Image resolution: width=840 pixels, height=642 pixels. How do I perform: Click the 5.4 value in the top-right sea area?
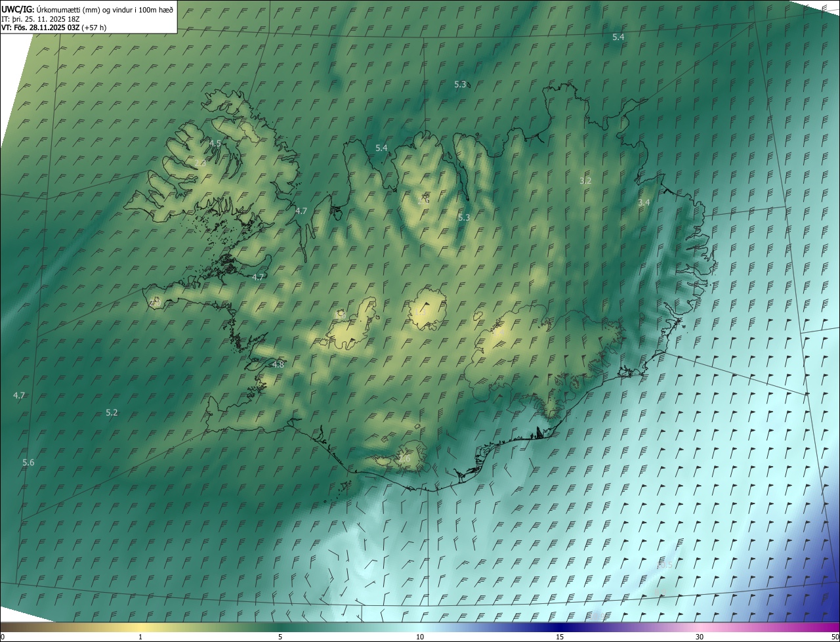coord(618,37)
